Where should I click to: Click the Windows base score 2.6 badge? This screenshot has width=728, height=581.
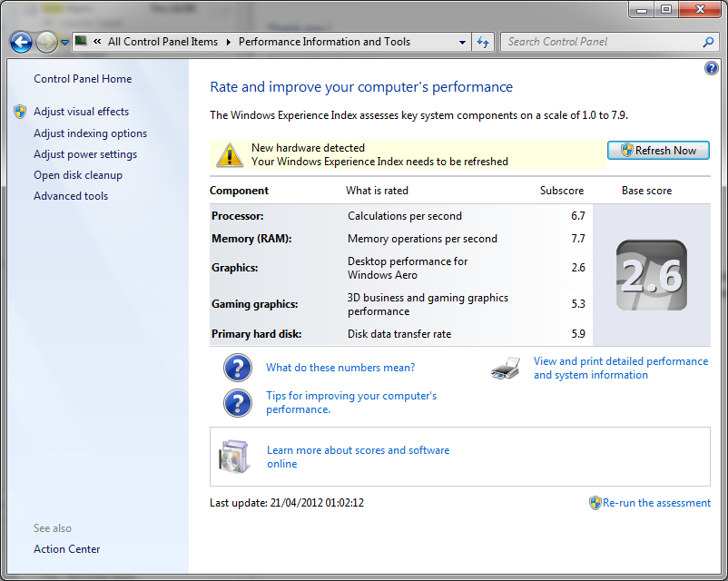tap(652, 275)
